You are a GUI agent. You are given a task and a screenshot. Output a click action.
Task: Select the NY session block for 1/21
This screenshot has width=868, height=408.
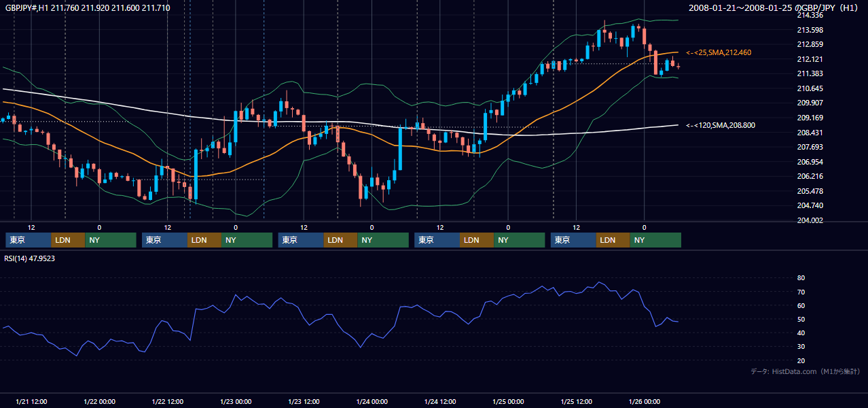pyautogui.click(x=111, y=240)
